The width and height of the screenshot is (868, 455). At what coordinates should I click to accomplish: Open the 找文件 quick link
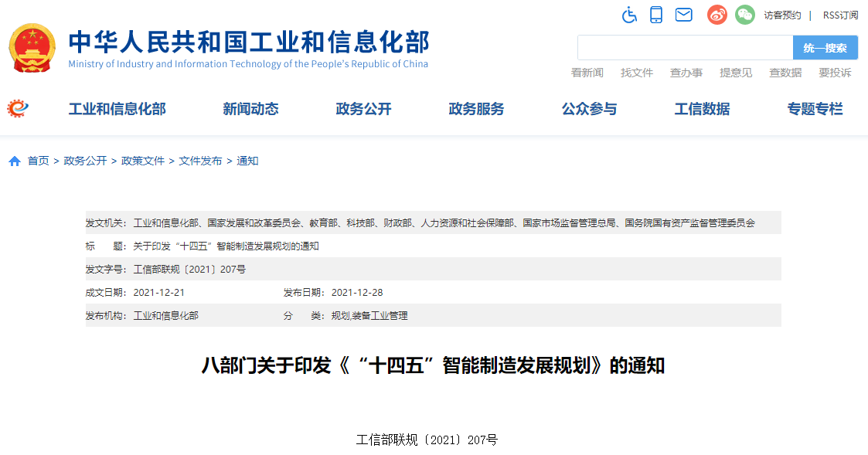coord(637,72)
